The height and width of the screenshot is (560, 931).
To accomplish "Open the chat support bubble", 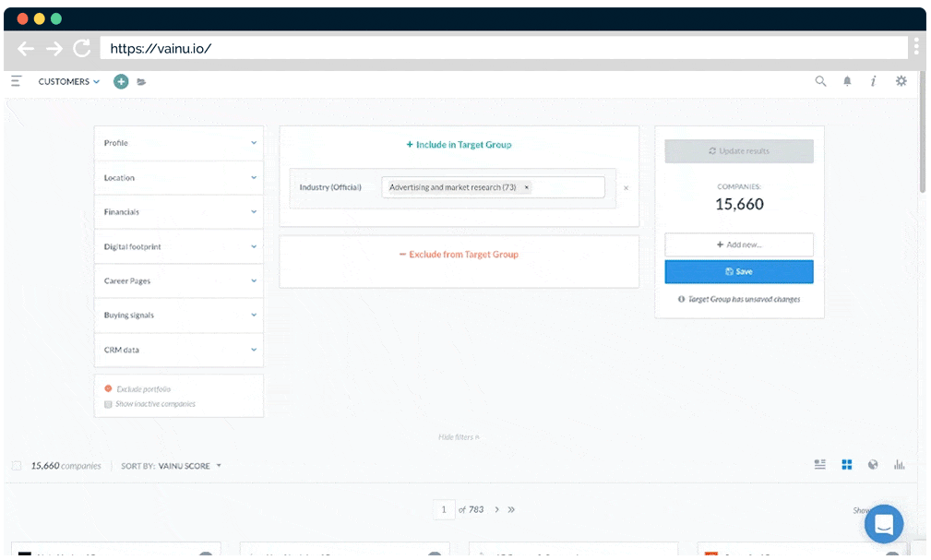I will [883, 524].
